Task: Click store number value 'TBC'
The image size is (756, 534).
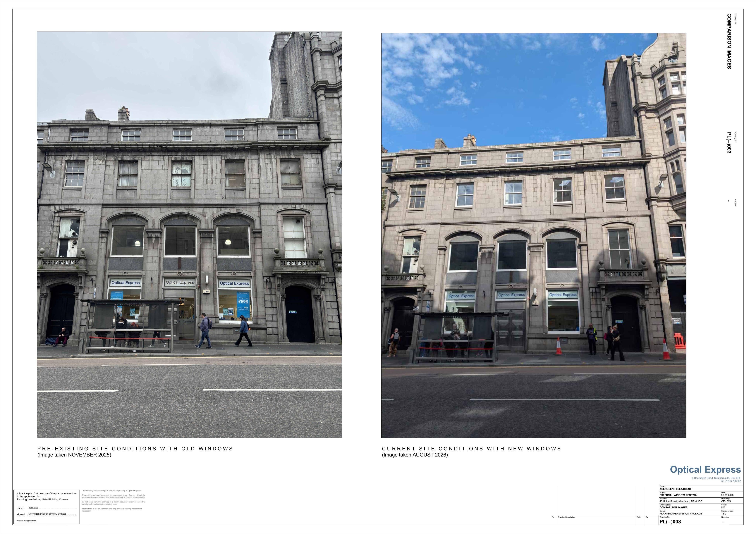Action: [x=723, y=514]
